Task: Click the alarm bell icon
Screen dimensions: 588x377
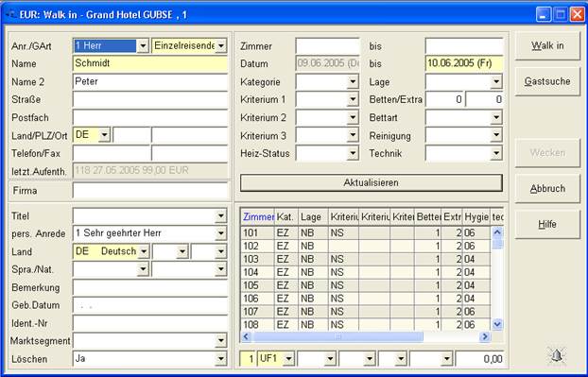Action: coord(557,355)
